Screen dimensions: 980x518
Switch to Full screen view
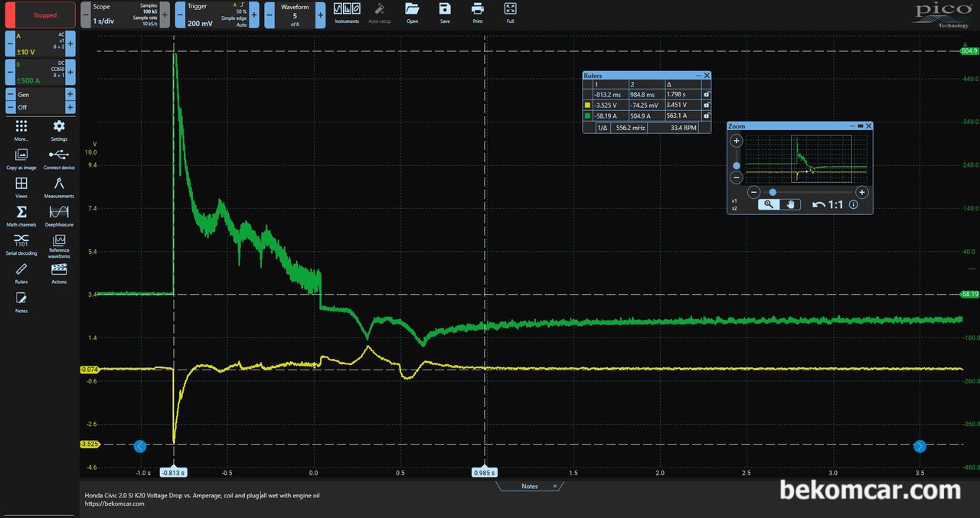tap(510, 13)
